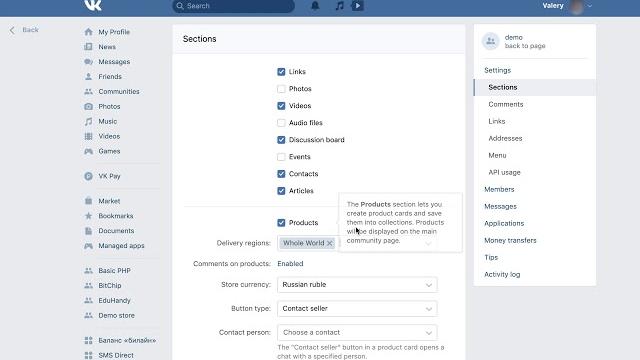Click the SMS Direct app icon
640x360 pixels.
(88, 356)
